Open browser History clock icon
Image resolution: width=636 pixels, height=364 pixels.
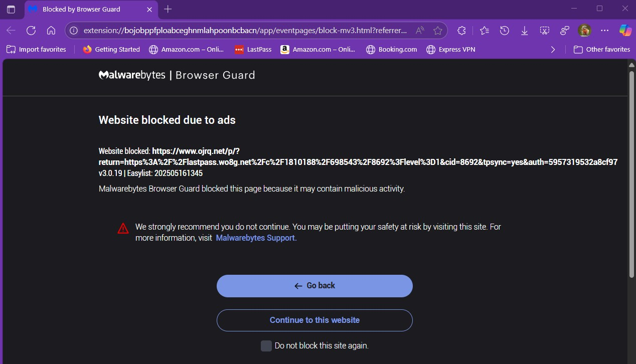coord(505,31)
